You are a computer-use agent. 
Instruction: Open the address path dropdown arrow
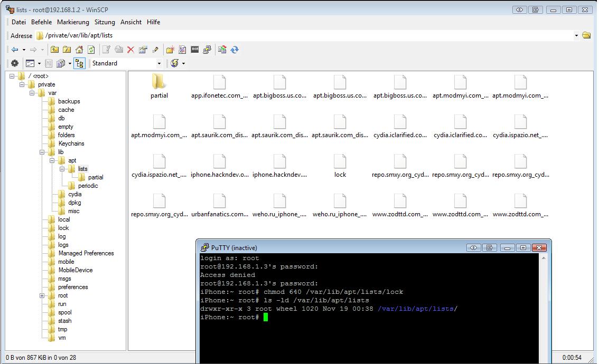[x=576, y=36]
